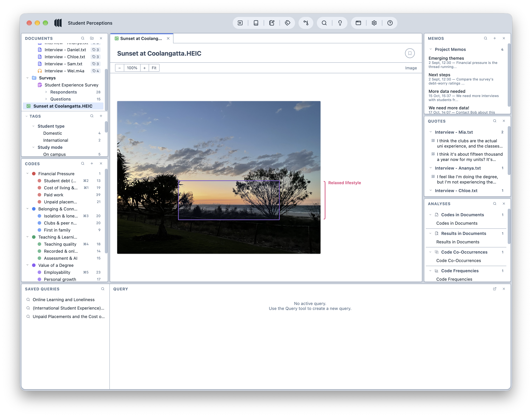Click the zoom in plus button

pos(145,68)
